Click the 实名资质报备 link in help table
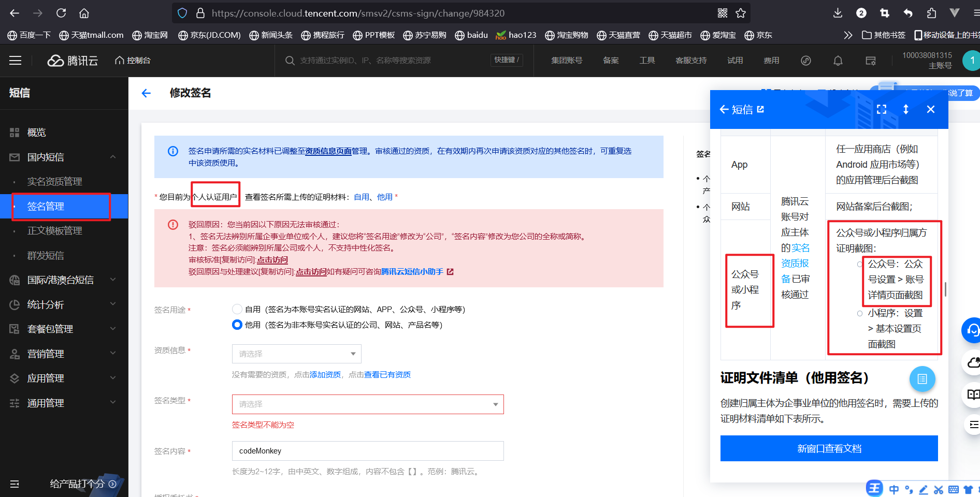 (x=796, y=264)
